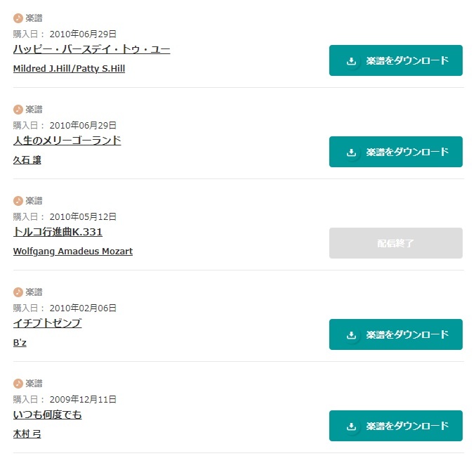Open the いつも何度でも title link

(47, 415)
